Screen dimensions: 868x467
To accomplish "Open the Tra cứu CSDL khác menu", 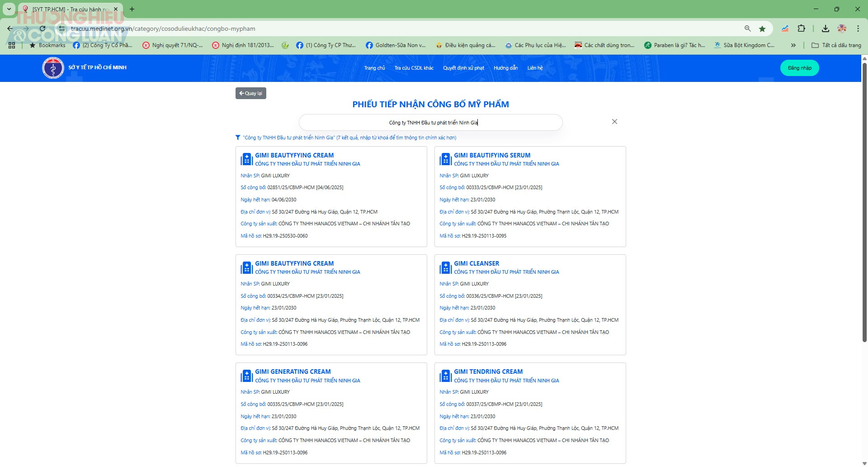I will (414, 68).
